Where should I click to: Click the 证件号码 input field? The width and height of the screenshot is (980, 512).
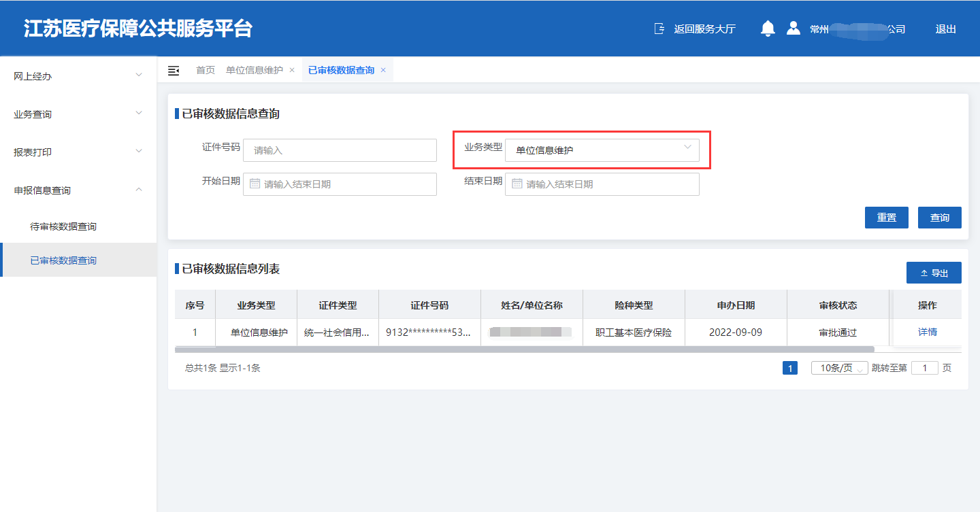340,150
